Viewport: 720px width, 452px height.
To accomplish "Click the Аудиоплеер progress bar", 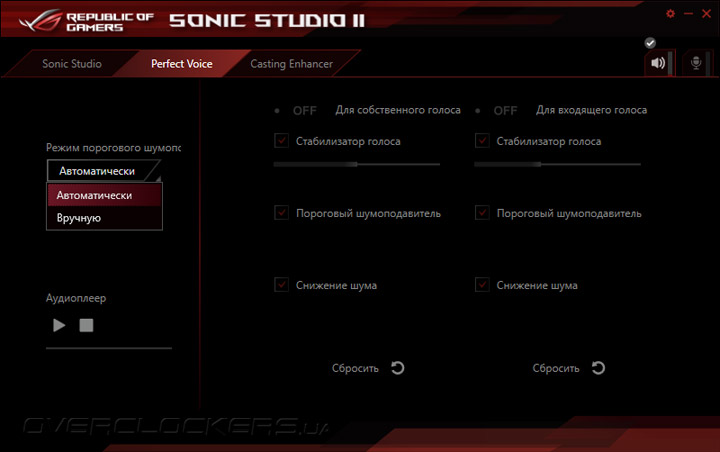I will click(109, 348).
